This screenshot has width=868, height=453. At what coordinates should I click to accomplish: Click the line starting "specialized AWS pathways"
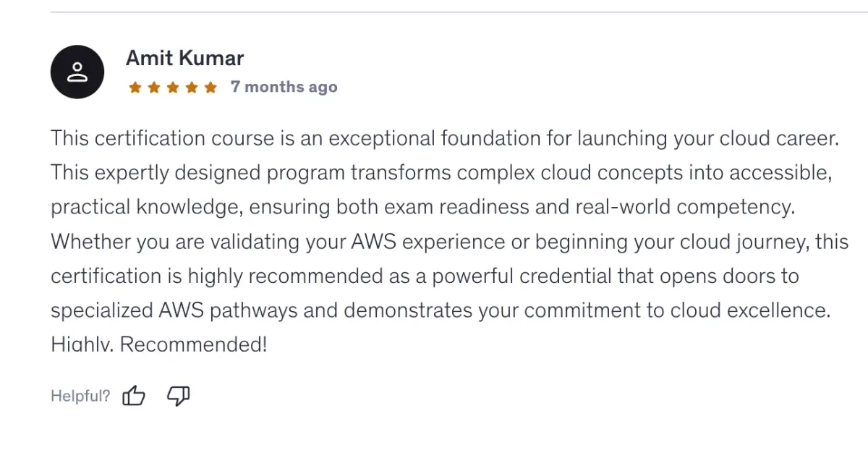440,310
